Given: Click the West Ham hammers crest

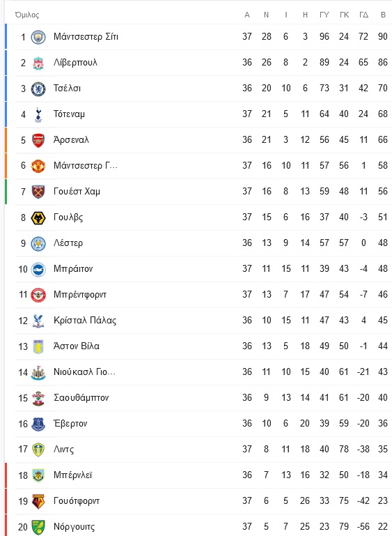Looking at the screenshot, I should click(x=38, y=192).
